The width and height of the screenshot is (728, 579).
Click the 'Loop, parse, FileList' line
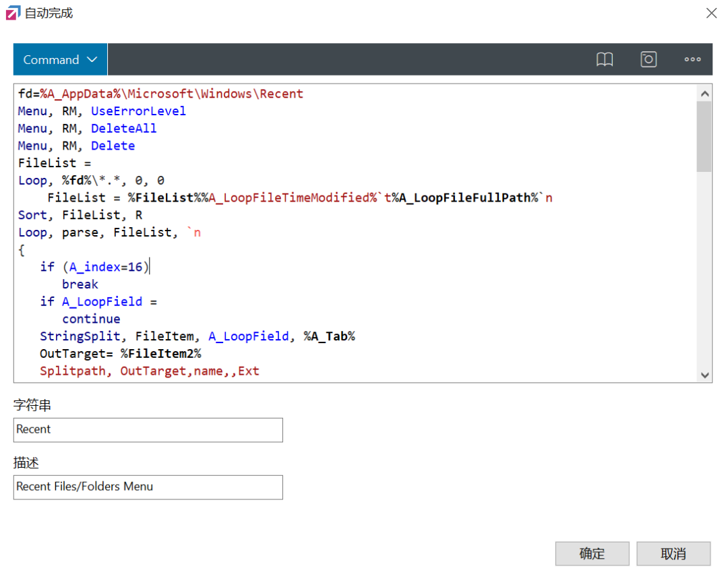(x=109, y=233)
